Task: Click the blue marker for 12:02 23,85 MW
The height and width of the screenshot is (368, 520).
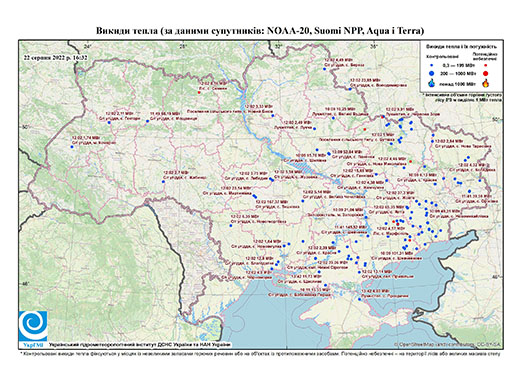Action: [x=350, y=89]
